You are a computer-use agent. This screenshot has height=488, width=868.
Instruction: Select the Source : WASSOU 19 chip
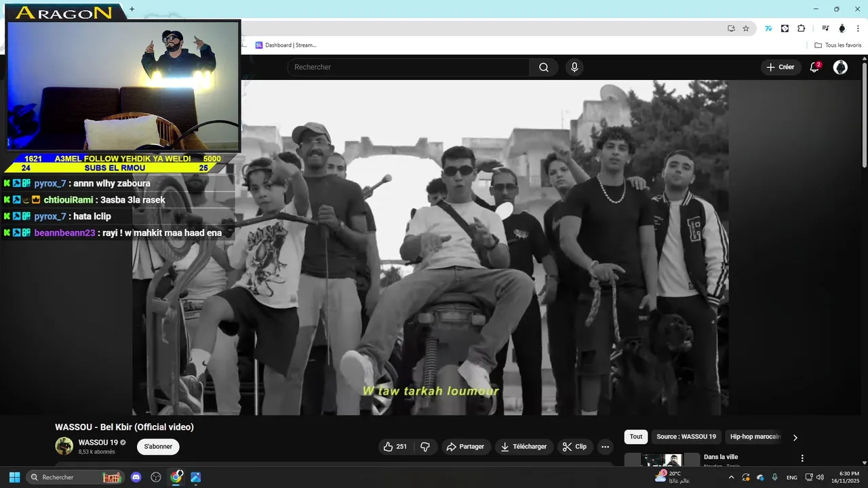click(x=686, y=437)
